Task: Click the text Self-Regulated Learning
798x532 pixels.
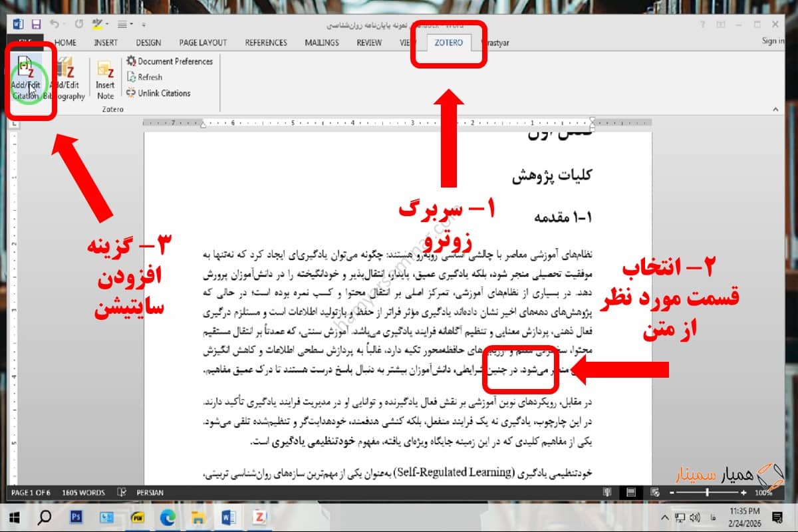Action: pos(453,473)
